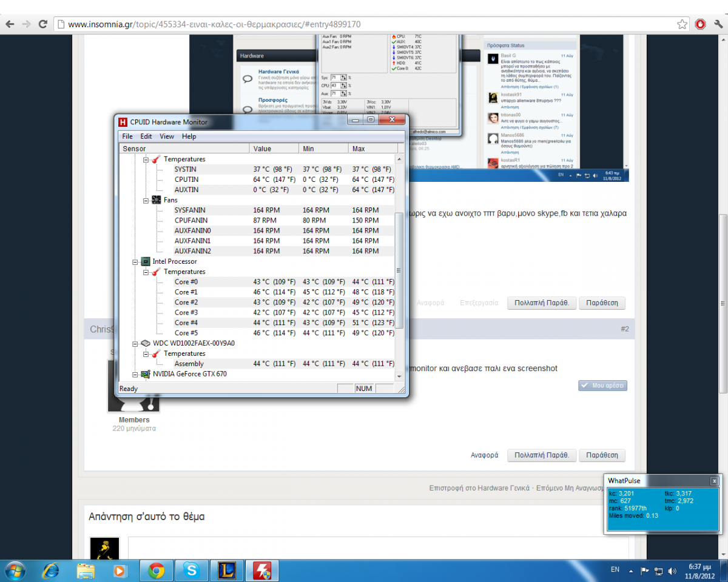Click HWMonitor scrollbar up arrow
Image resolution: width=728 pixels, height=582 pixels.
[x=399, y=159]
